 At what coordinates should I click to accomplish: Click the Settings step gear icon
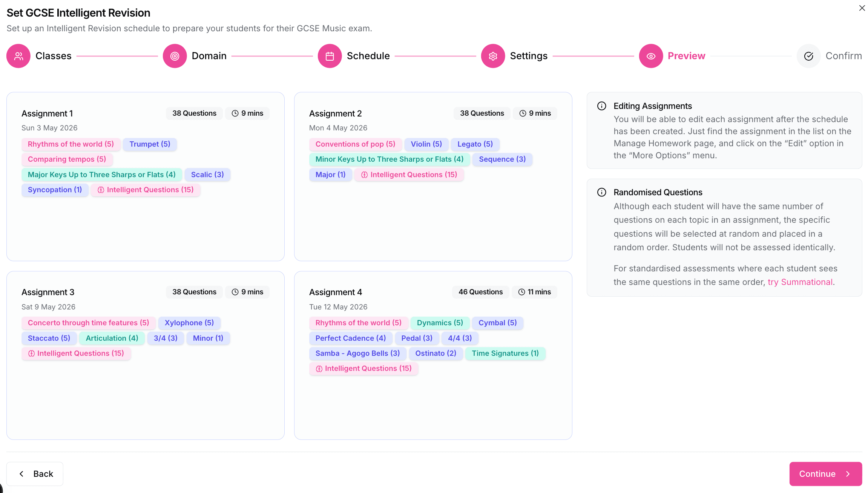click(493, 56)
